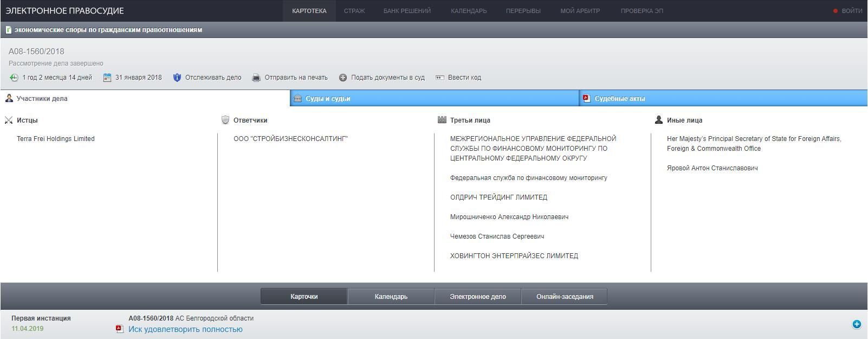
Task: Click Чемезов Станислав Сергеевич
Action: click(497, 236)
